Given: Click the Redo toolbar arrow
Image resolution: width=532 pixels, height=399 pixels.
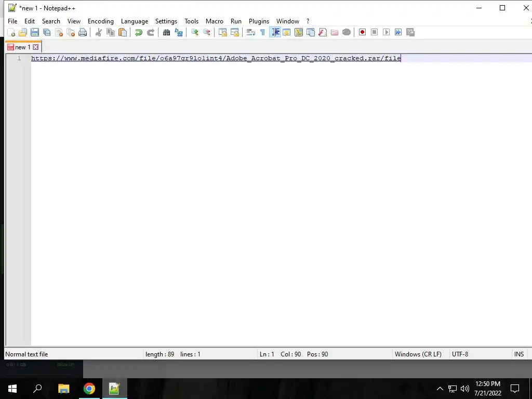Looking at the screenshot, I should coord(150,32).
